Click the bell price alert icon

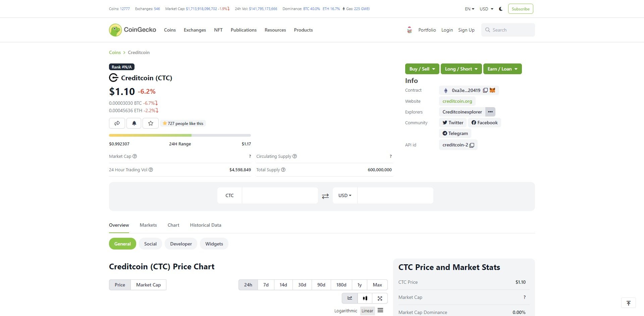(134, 123)
